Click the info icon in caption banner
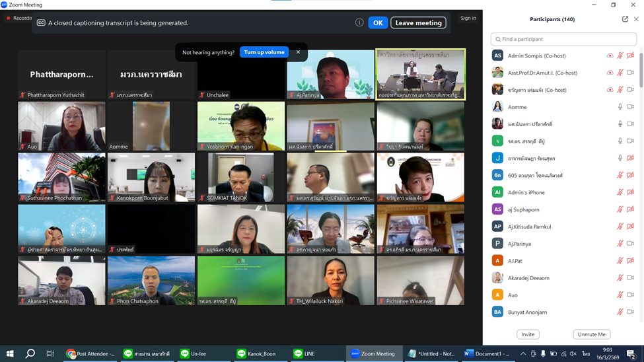The width and height of the screenshot is (644, 362). click(x=359, y=22)
